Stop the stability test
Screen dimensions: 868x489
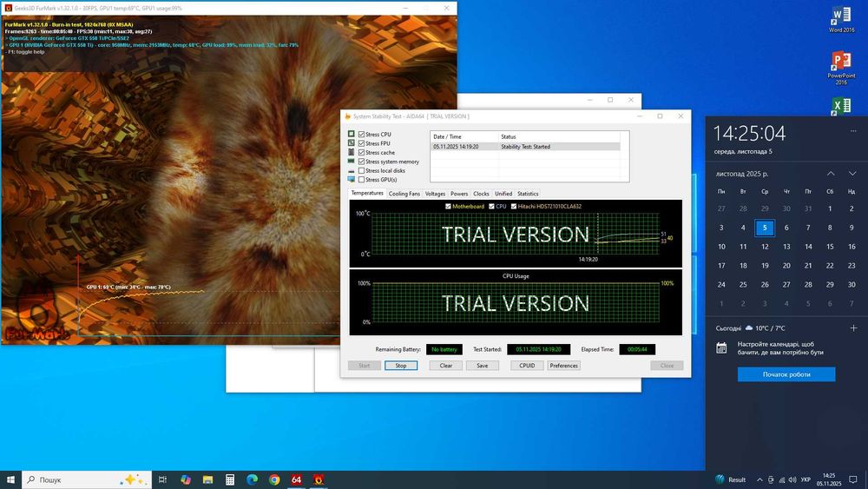401,366
